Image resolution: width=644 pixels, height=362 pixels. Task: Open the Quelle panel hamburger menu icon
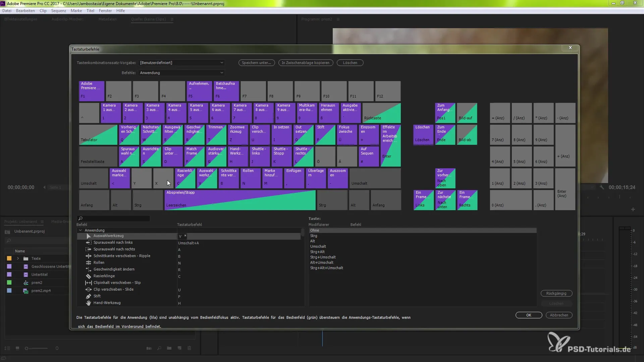click(x=172, y=19)
